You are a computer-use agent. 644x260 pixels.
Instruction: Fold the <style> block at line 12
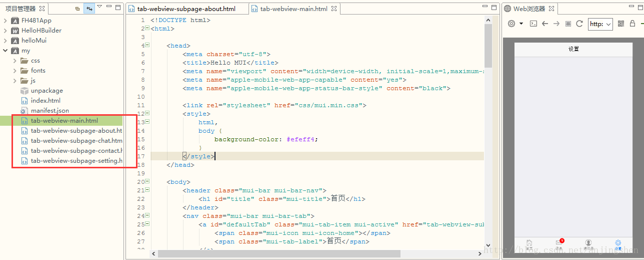[x=147, y=113]
